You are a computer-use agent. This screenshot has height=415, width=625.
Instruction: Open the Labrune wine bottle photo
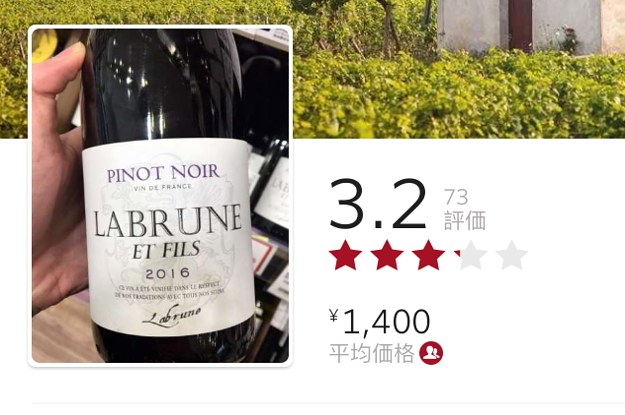(x=160, y=196)
